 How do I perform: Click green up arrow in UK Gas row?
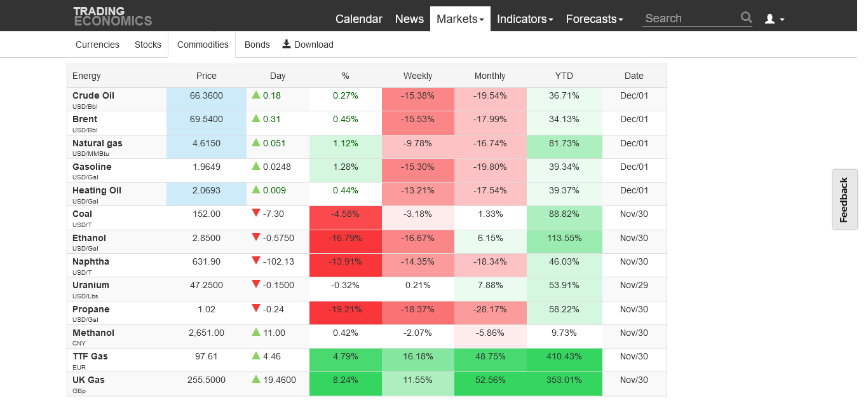(256, 379)
